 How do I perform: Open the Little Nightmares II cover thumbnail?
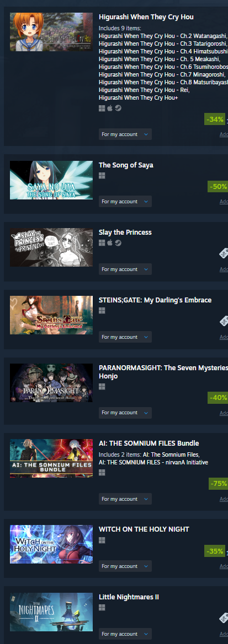click(x=51, y=612)
